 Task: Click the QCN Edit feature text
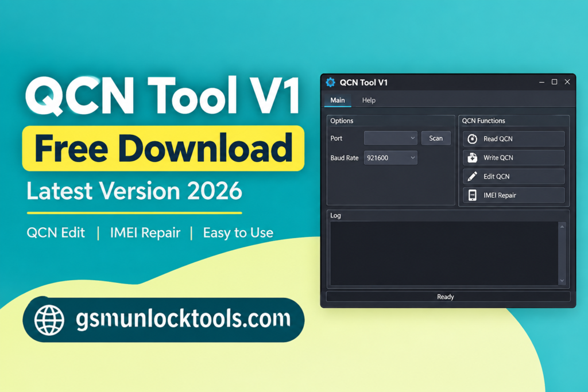(x=56, y=232)
